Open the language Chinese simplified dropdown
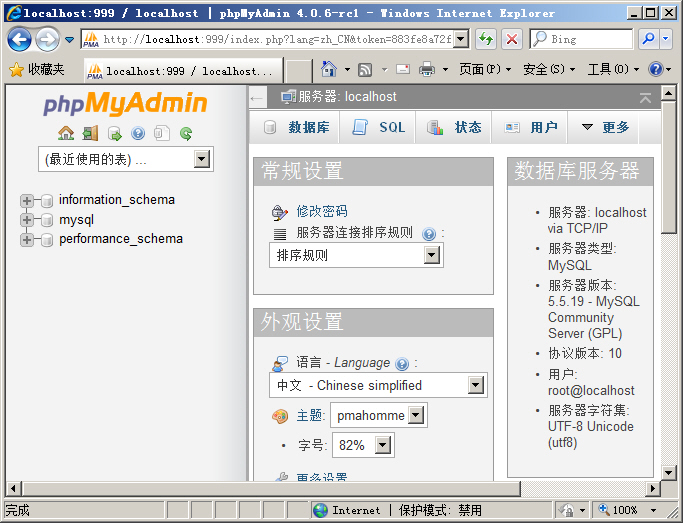 (x=378, y=385)
